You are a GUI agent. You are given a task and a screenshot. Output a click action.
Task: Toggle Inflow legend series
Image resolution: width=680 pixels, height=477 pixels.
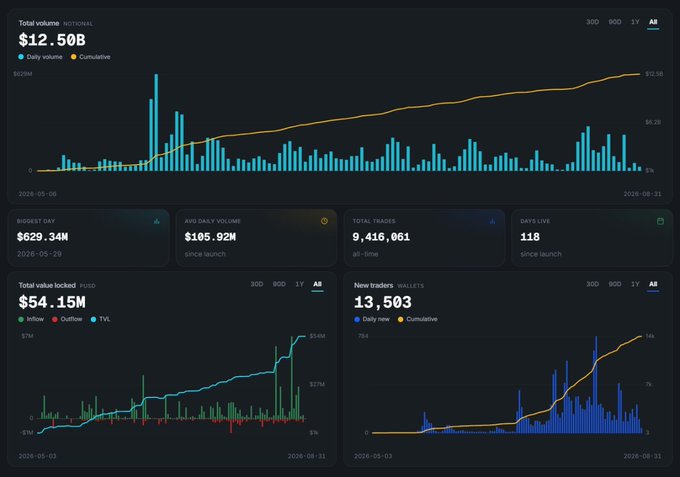[x=31, y=319]
